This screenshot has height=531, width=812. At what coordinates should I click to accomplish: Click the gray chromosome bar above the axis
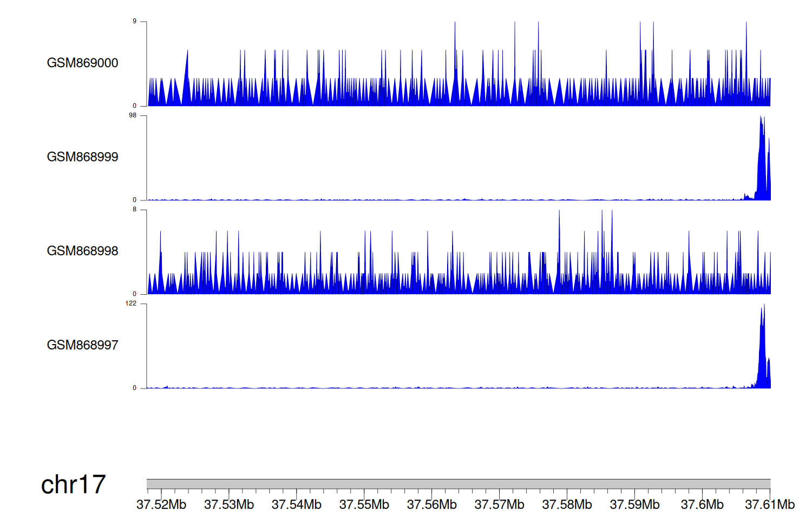point(458,484)
